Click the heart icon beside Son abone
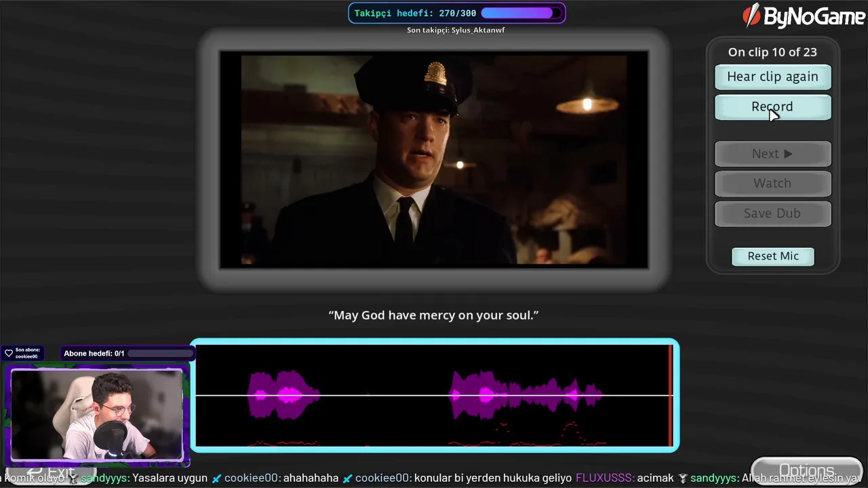This screenshot has width=868, height=488. 9,353
